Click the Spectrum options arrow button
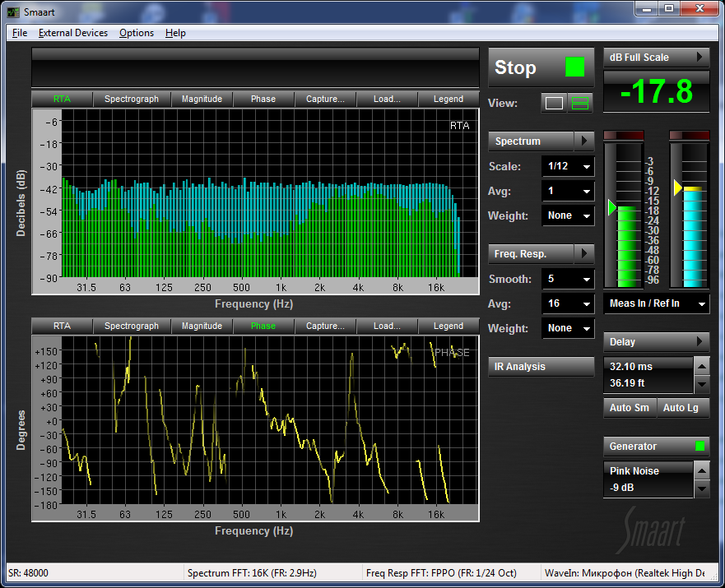 [583, 141]
